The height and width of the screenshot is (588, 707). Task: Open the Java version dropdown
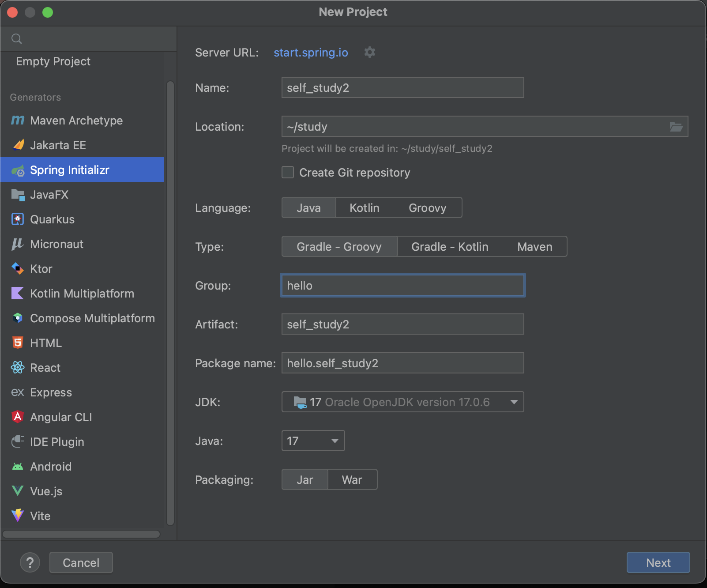(x=313, y=441)
